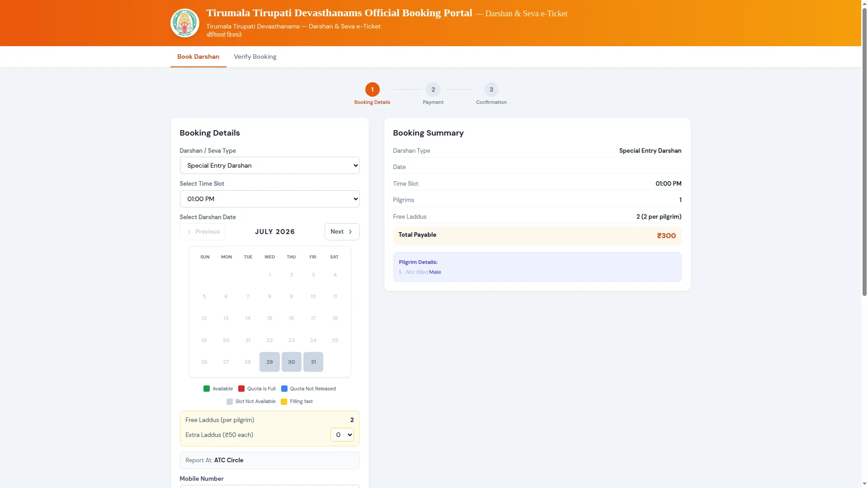The image size is (868, 488).
Task: Pick July 31 on the calendar
Action: point(313,362)
